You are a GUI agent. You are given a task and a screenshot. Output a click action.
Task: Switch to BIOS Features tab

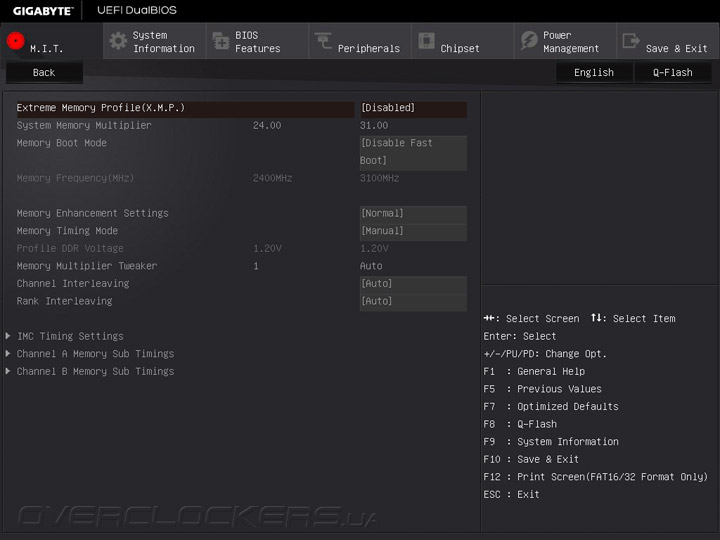click(x=257, y=41)
